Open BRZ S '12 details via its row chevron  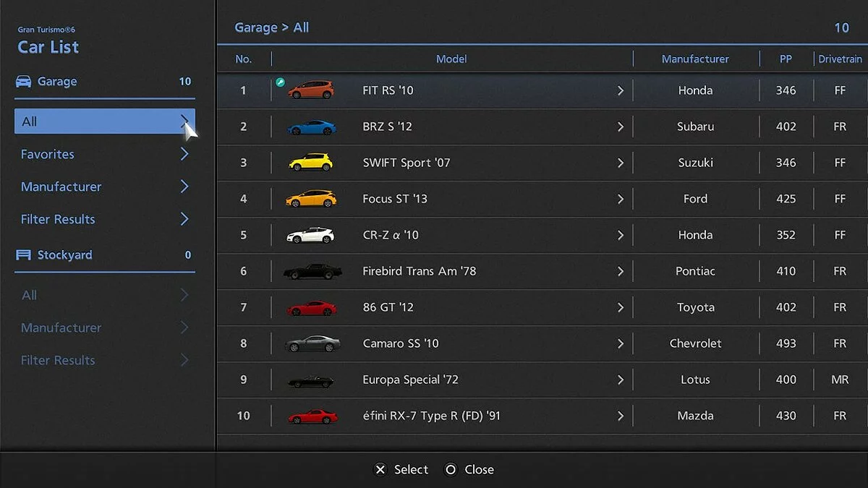pos(620,126)
